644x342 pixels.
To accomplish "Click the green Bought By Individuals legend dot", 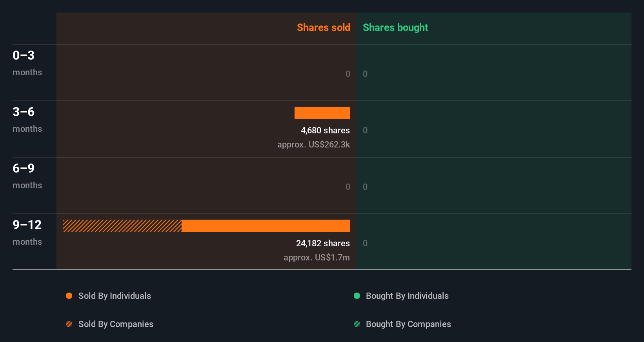I will coord(357,296).
